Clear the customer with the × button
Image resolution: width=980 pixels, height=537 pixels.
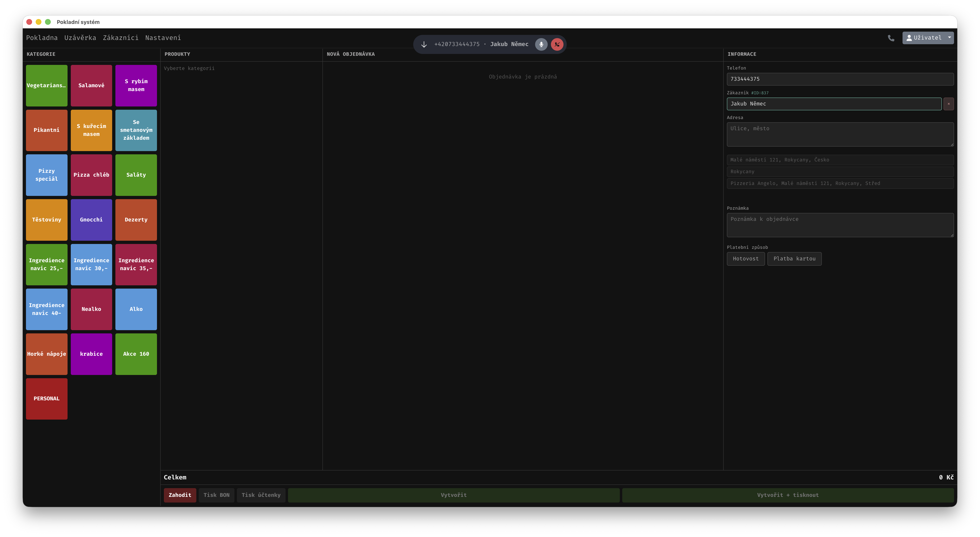[x=948, y=104]
